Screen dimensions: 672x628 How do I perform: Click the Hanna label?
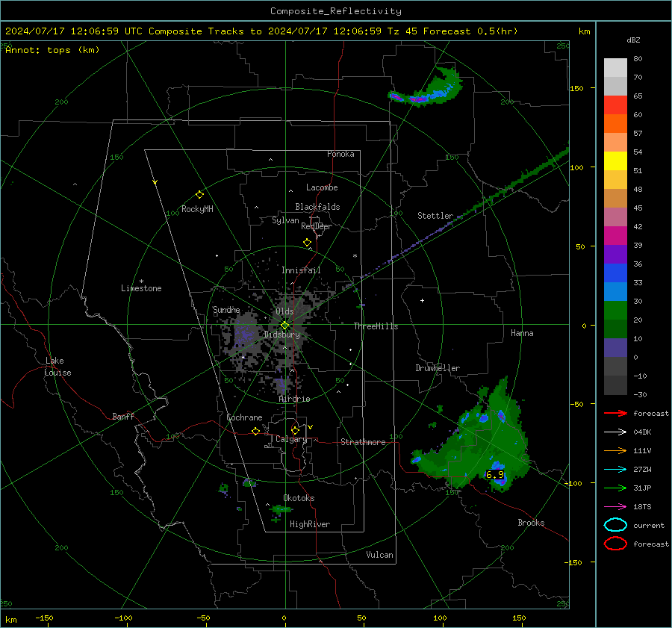522,333
